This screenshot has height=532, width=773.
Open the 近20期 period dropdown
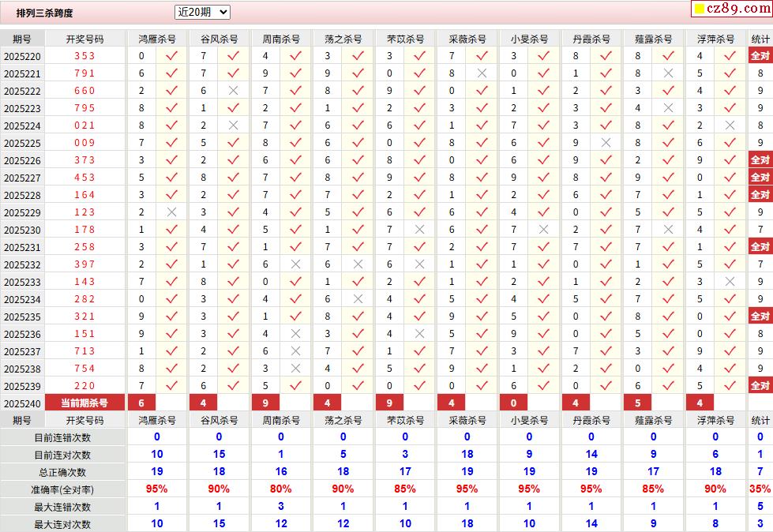click(202, 13)
